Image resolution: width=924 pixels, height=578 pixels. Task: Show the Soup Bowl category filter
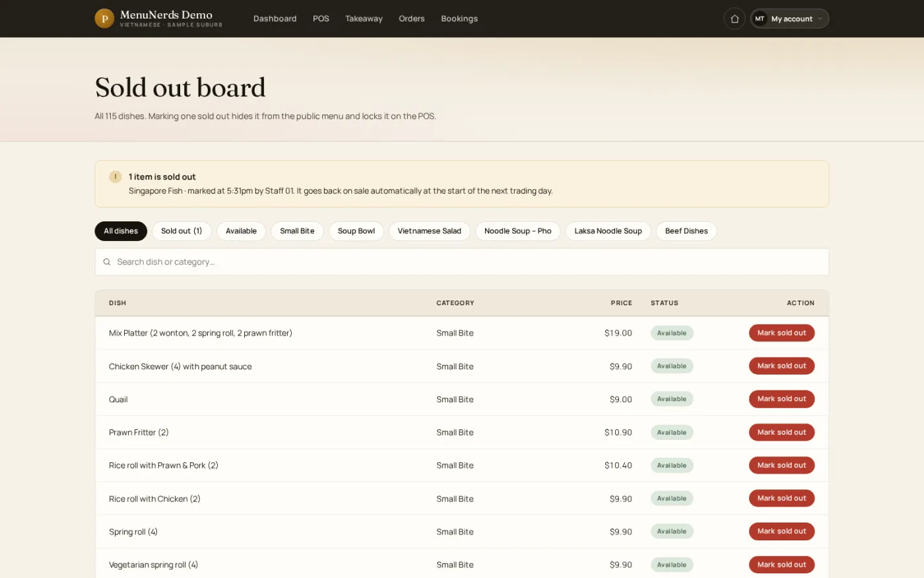[x=356, y=231]
